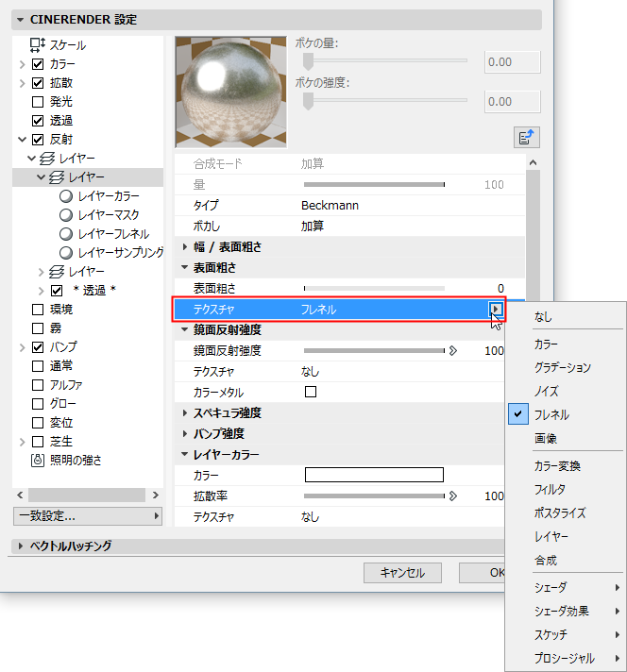627x672 pixels.
Task: Expand the バンプ強度 section
Action: click(x=185, y=434)
